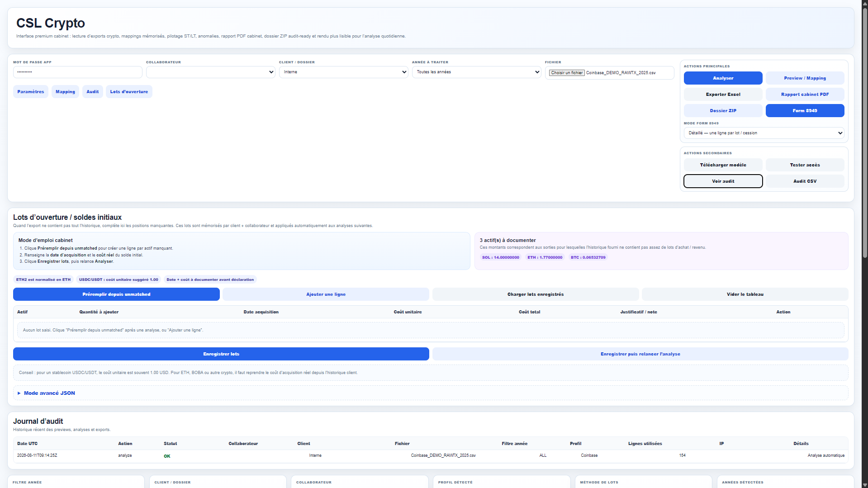Viewport: 868px width, 488px height.
Task: Click Tester accès button
Action: 805,165
